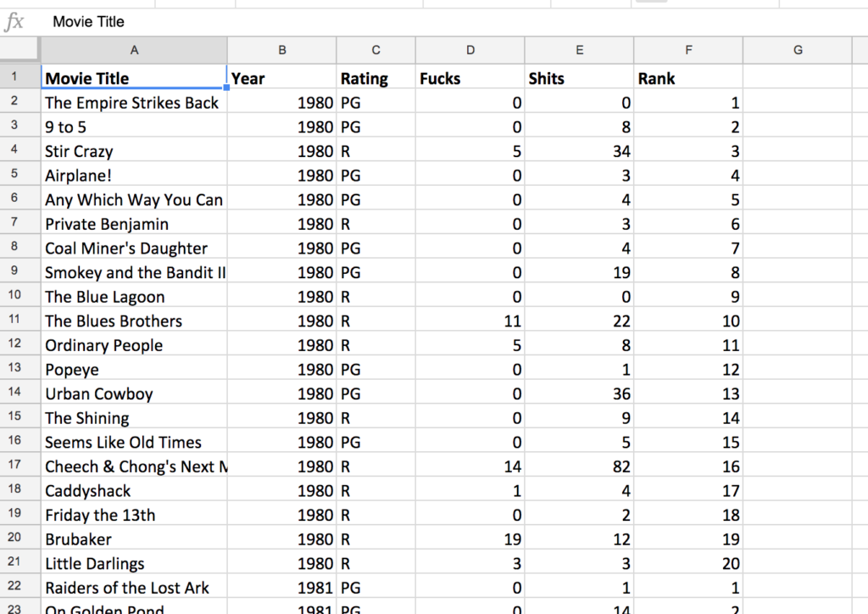Click the R rating cell for Stir Crazy

click(376, 150)
